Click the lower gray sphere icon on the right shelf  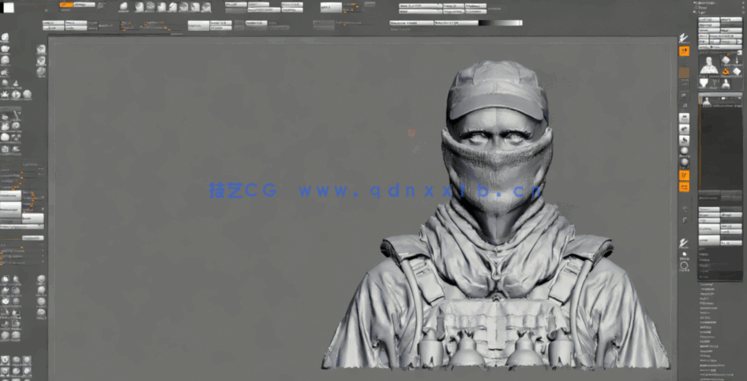(x=685, y=163)
